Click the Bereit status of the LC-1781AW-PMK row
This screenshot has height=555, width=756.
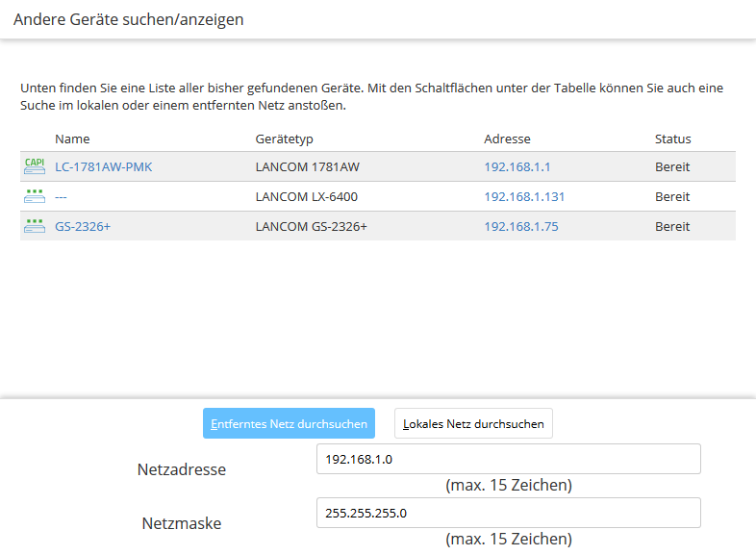672,166
